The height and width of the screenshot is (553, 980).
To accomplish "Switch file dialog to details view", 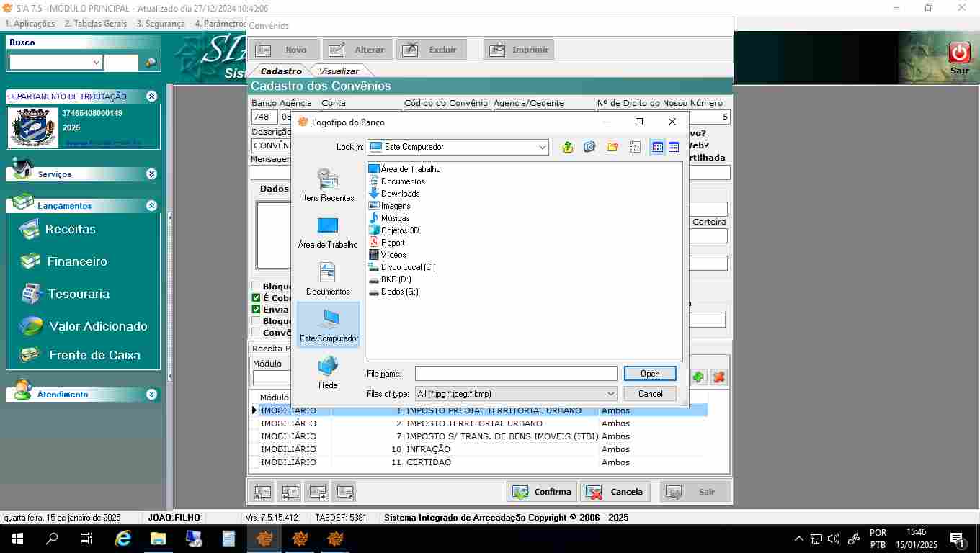I will pos(674,147).
